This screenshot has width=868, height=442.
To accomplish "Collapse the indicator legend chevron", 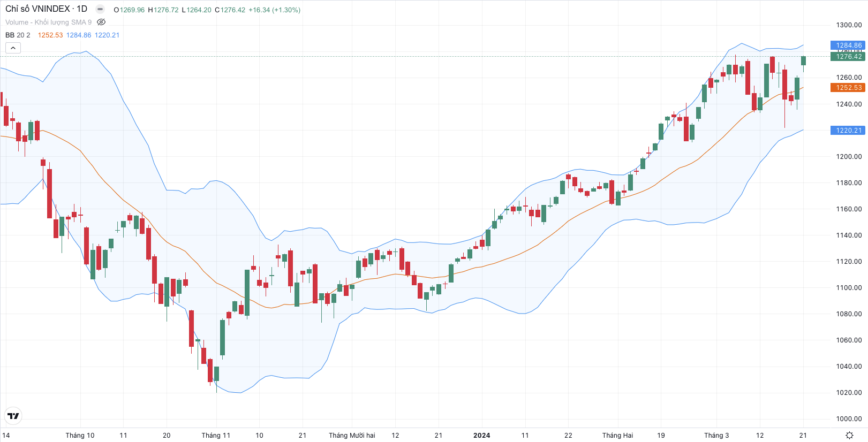I will pyautogui.click(x=13, y=48).
